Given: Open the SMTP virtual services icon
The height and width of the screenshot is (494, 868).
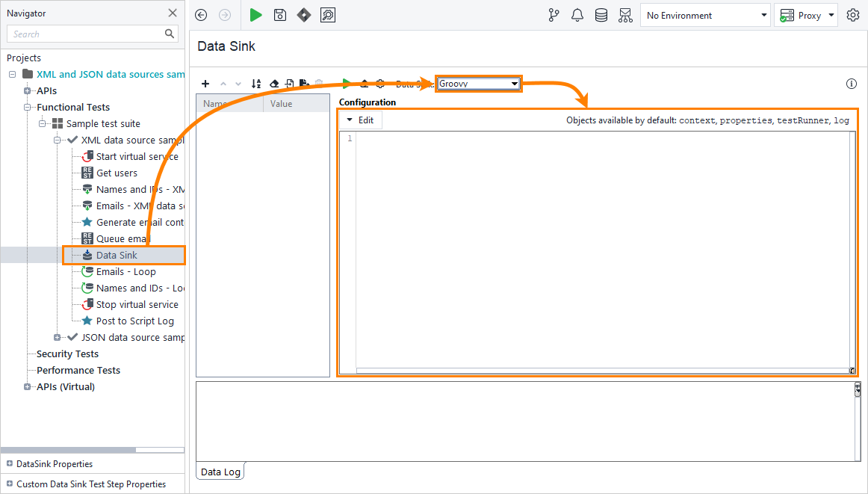Looking at the screenshot, I should point(626,15).
